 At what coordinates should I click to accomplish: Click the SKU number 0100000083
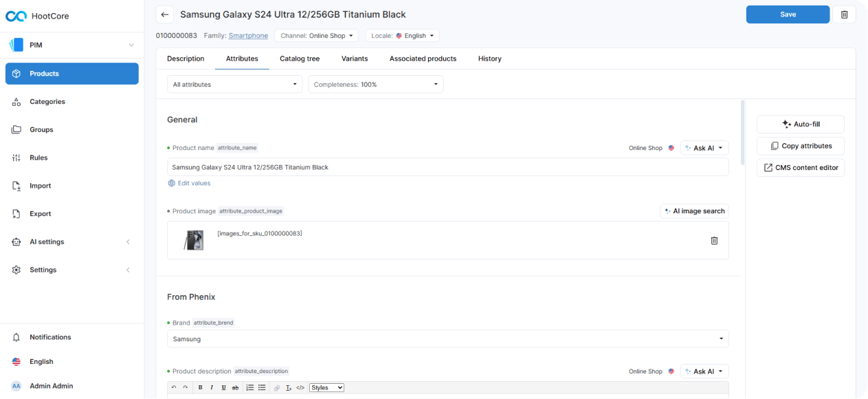pos(177,36)
